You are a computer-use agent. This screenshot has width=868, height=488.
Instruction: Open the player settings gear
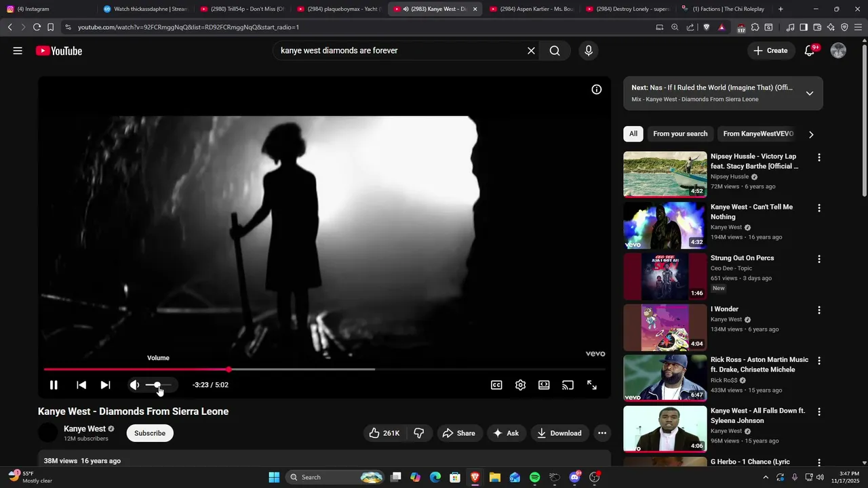(520, 385)
